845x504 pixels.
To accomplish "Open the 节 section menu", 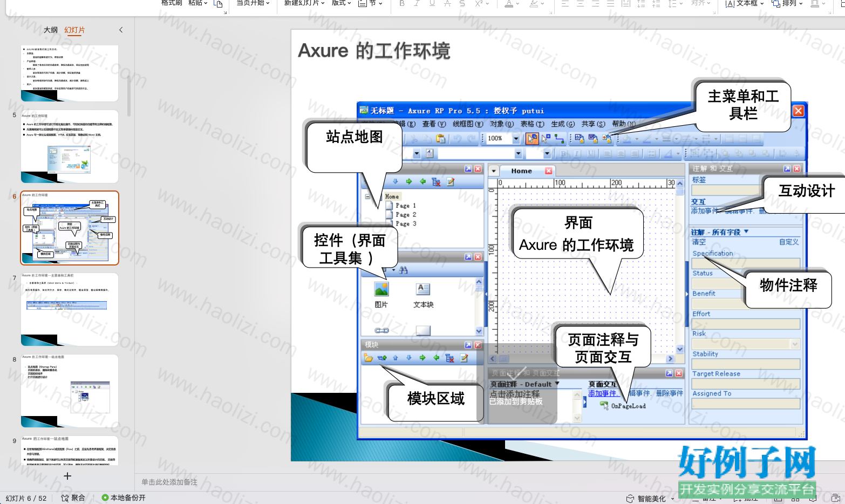I will pos(371,3).
